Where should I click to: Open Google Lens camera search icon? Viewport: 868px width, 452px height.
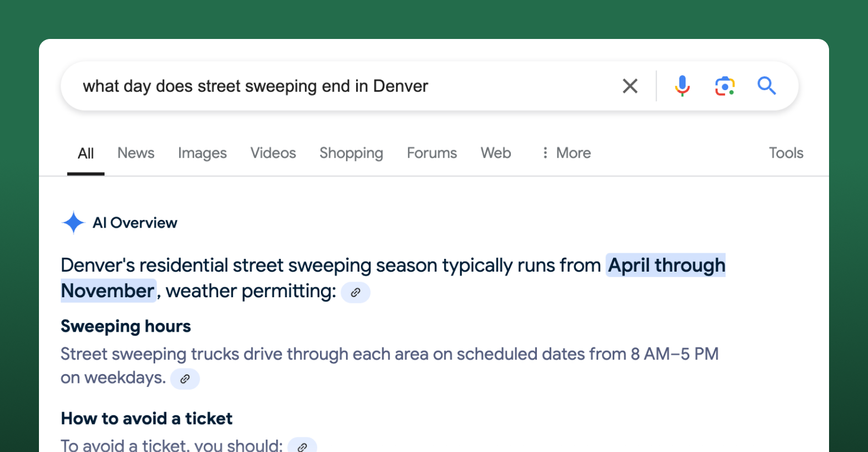point(724,86)
